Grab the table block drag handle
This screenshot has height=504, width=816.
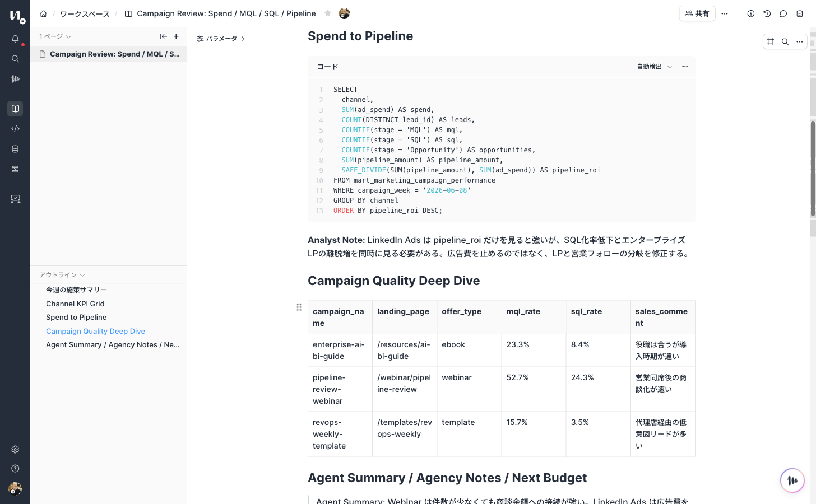(299, 307)
